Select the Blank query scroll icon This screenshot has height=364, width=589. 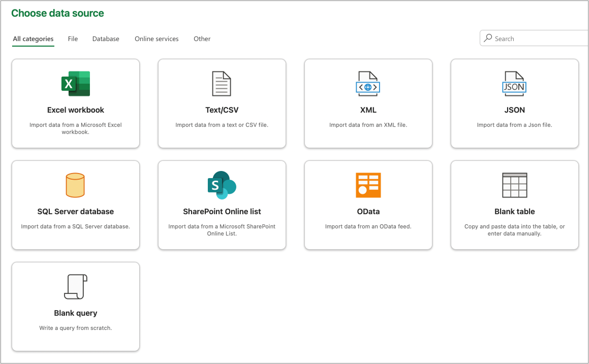(75, 286)
